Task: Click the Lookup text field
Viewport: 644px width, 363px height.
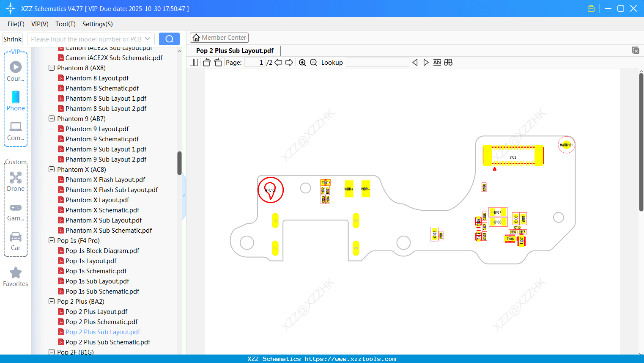Action: [377, 62]
